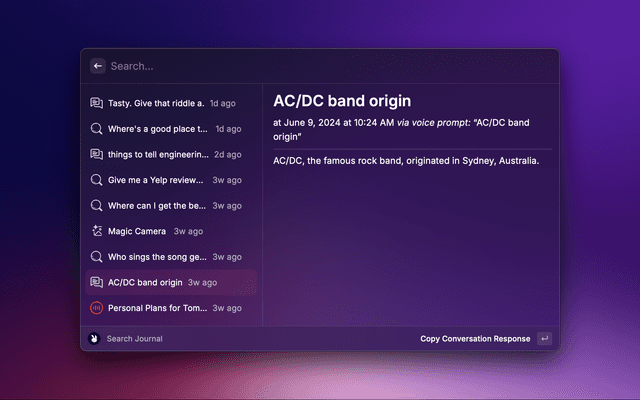Focus the Search input field
Image resolution: width=640 pixels, height=400 pixels.
(x=300, y=66)
